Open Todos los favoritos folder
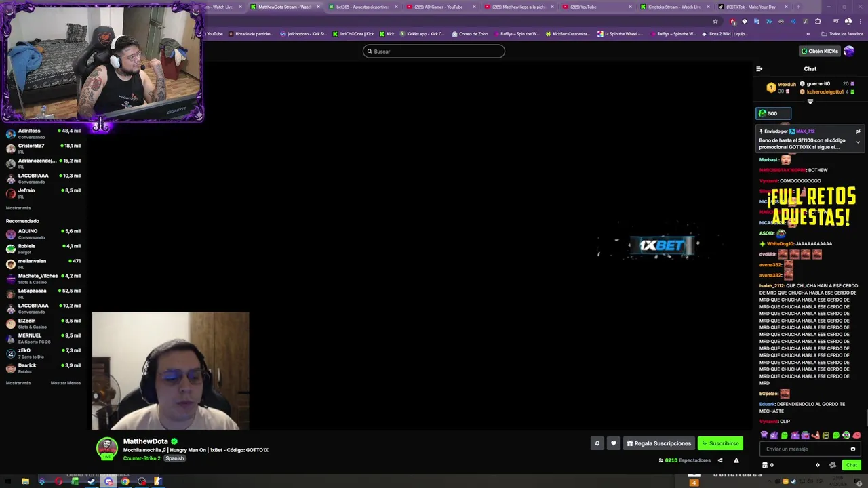The width and height of the screenshot is (868, 488). 842,34
